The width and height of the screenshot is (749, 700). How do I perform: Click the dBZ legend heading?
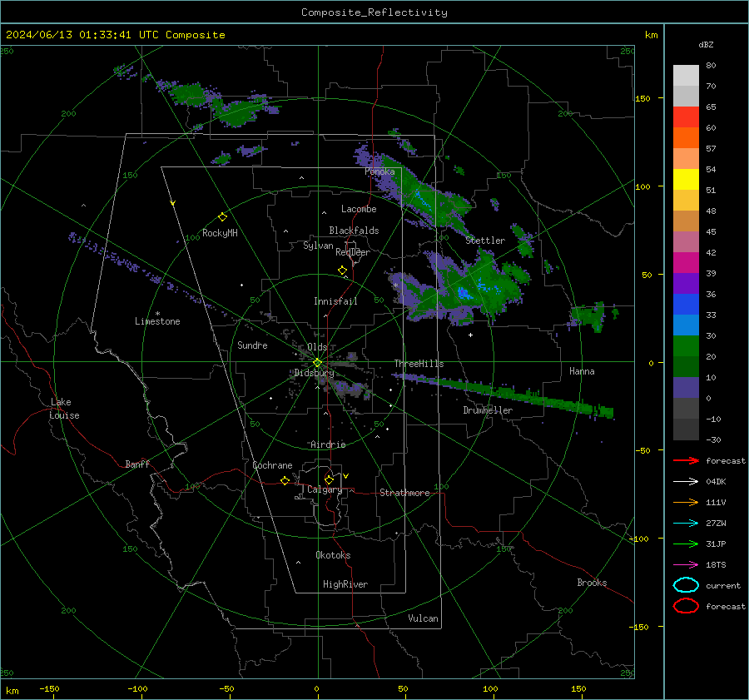(706, 44)
